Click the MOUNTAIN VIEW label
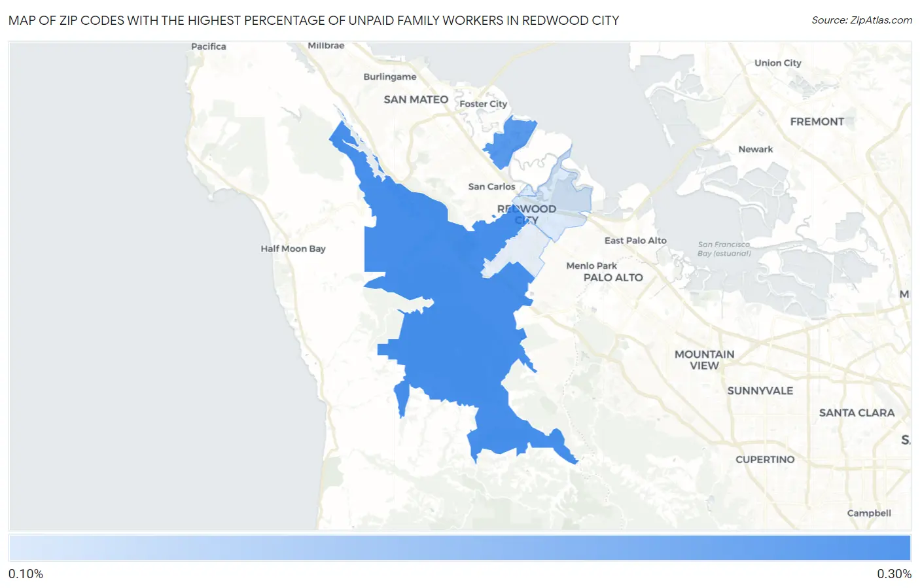The width and height of the screenshot is (920, 588). pyautogui.click(x=705, y=360)
